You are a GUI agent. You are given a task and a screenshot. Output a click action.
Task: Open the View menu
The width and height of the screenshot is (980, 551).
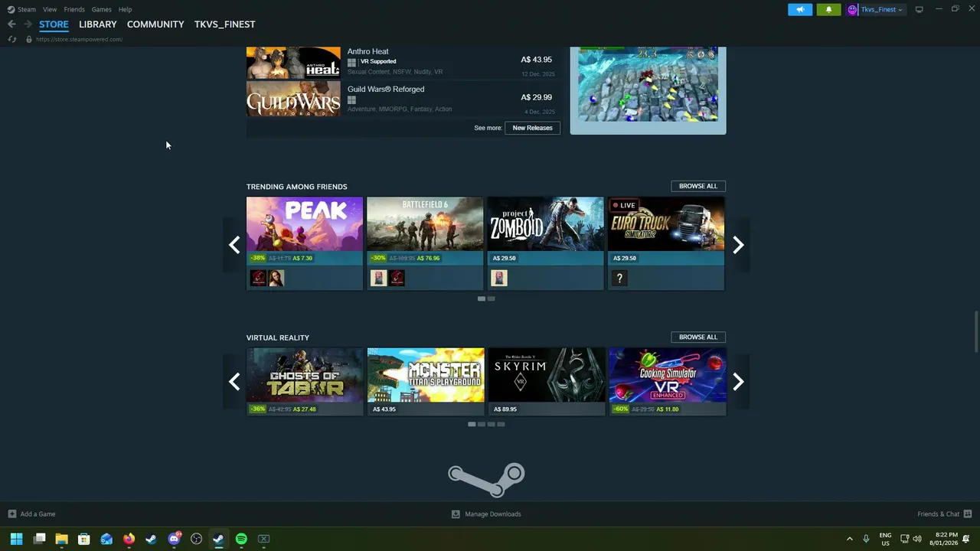point(50,9)
